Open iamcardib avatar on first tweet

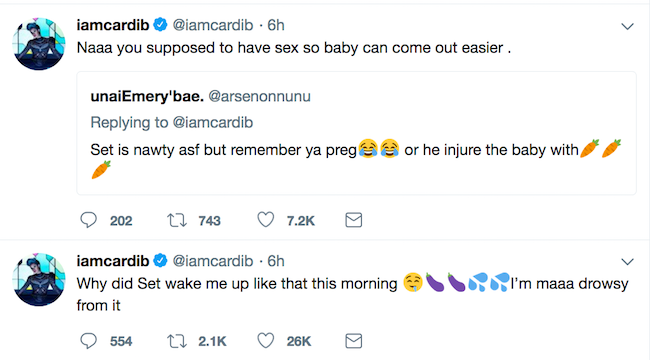(x=39, y=44)
